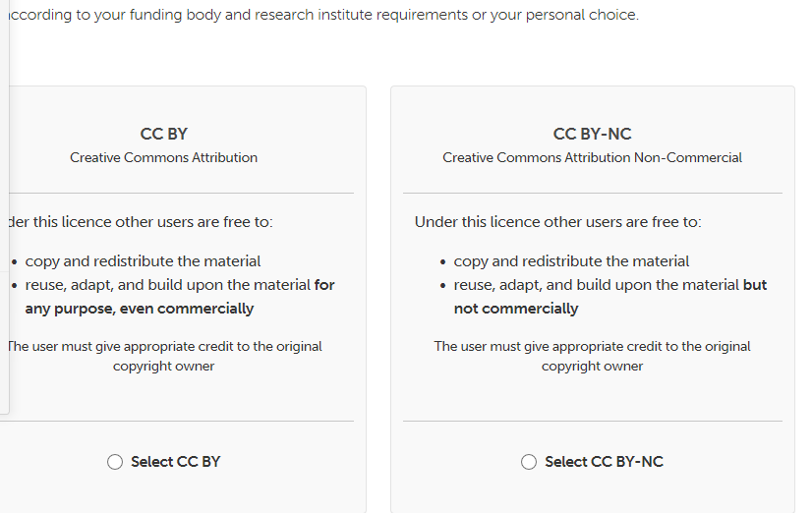812x513 pixels.
Task: Click the "reuse, adapt, and build" bullet in CC BY
Action: [x=167, y=285]
